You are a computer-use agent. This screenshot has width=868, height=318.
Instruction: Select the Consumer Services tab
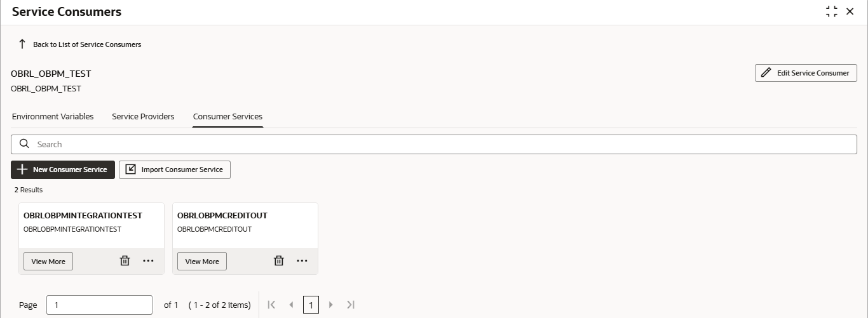coord(227,117)
